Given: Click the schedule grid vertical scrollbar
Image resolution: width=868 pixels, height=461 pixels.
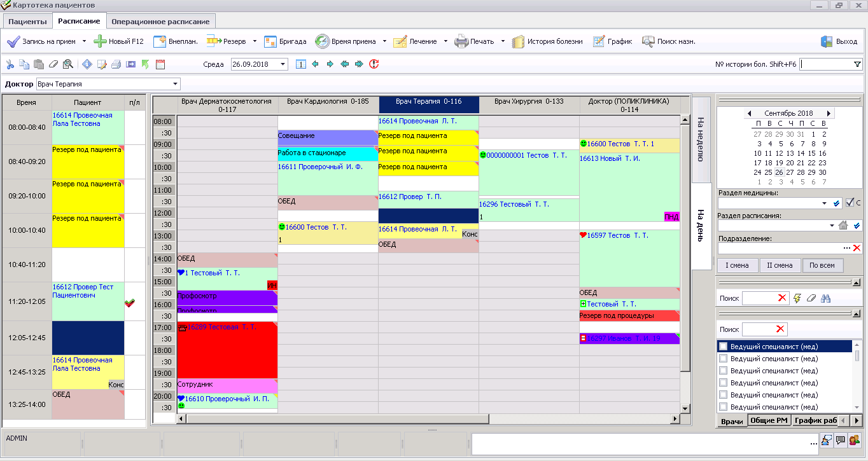Looking at the screenshot, I should [x=685, y=263].
